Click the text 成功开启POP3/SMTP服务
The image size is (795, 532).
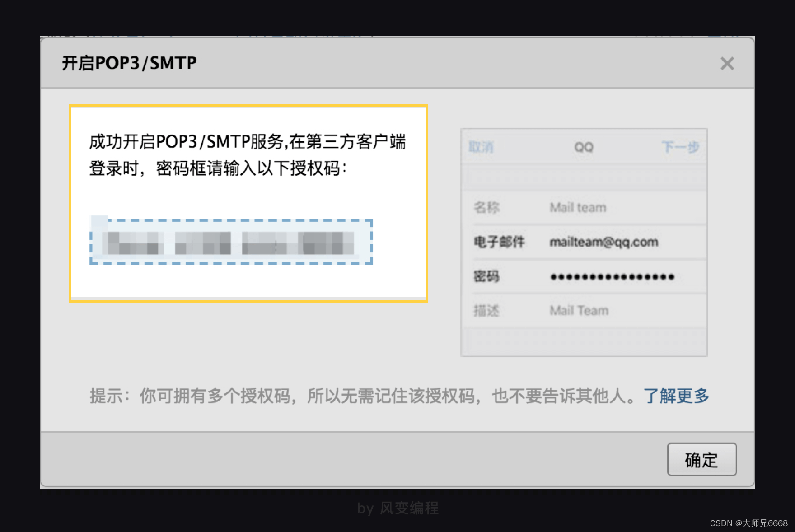186,142
